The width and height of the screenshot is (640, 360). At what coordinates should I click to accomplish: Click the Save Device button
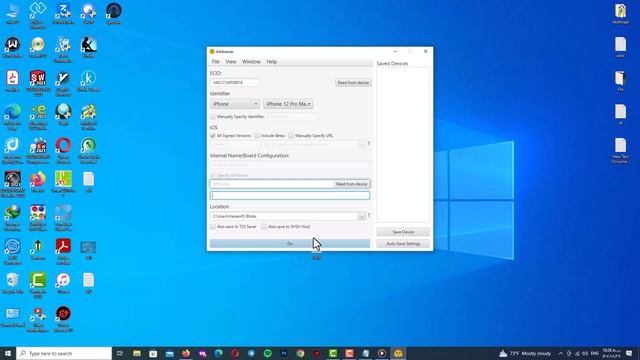pyautogui.click(x=403, y=232)
